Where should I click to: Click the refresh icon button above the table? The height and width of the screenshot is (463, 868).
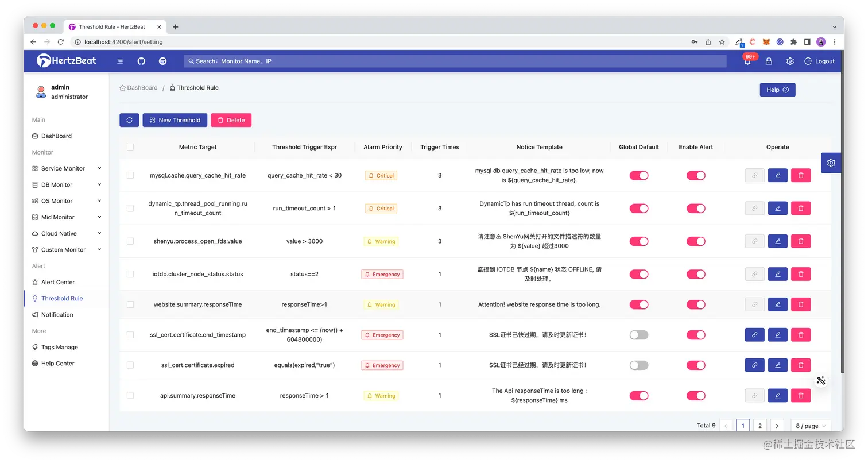129,120
